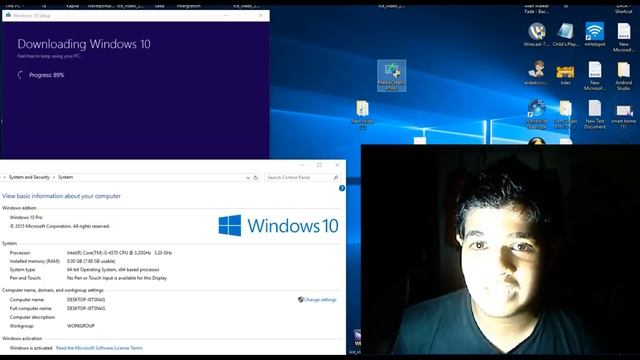This screenshot has width=640, height=360.
Task: Click the Windows 10 Setup title icon
Action: 8,15
